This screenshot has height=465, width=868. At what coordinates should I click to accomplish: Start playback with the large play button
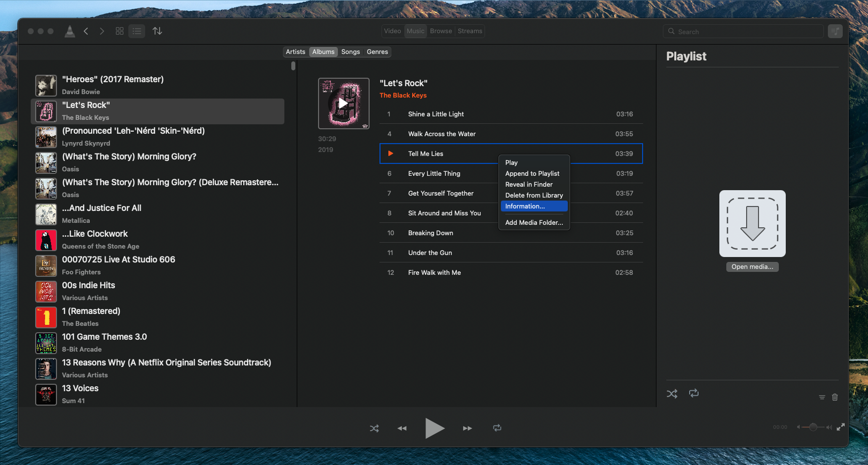click(x=434, y=428)
